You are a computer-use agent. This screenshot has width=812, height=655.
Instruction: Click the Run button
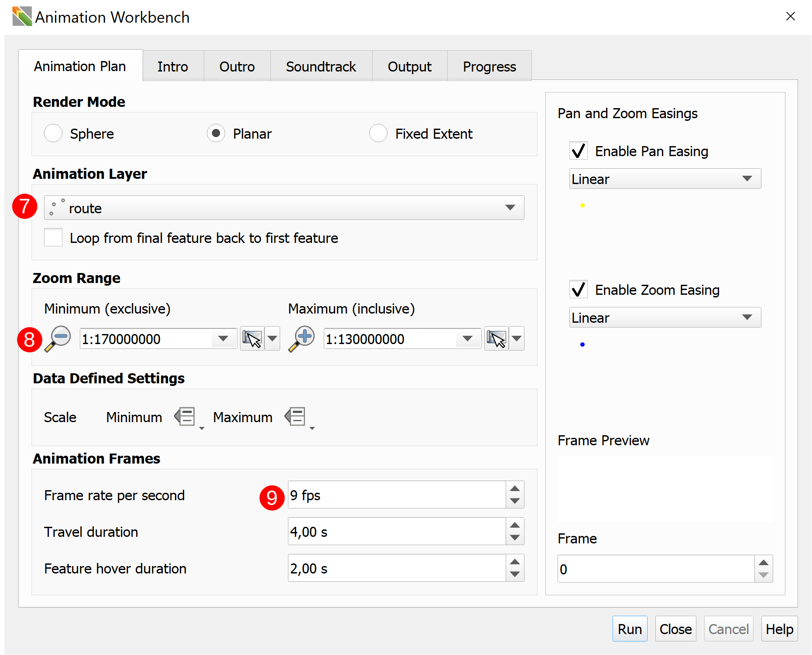tap(630, 629)
